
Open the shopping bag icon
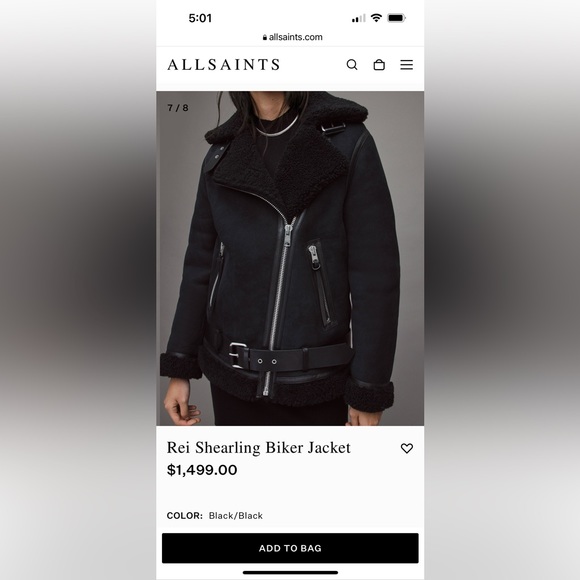pyautogui.click(x=379, y=65)
